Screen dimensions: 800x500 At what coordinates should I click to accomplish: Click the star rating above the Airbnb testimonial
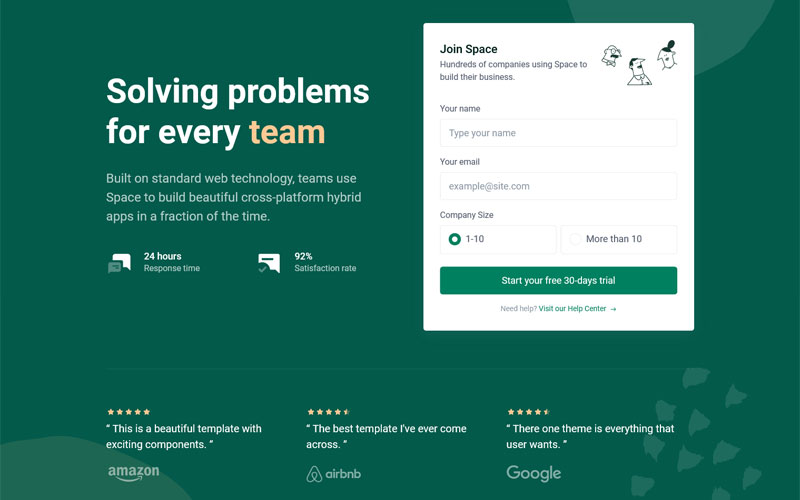[328, 411]
